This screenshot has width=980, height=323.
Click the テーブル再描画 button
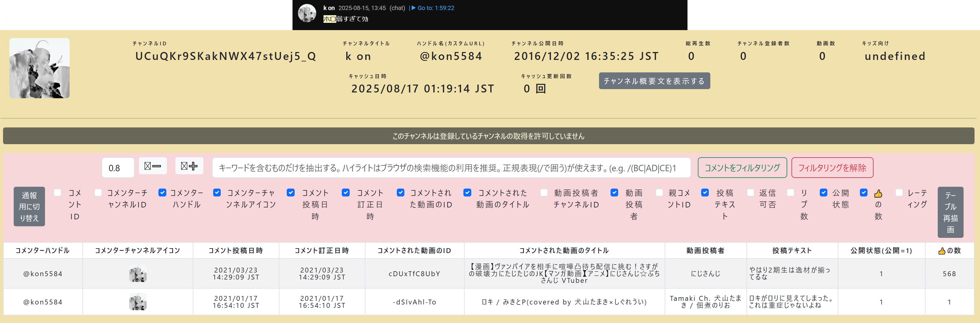tap(950, 212)
